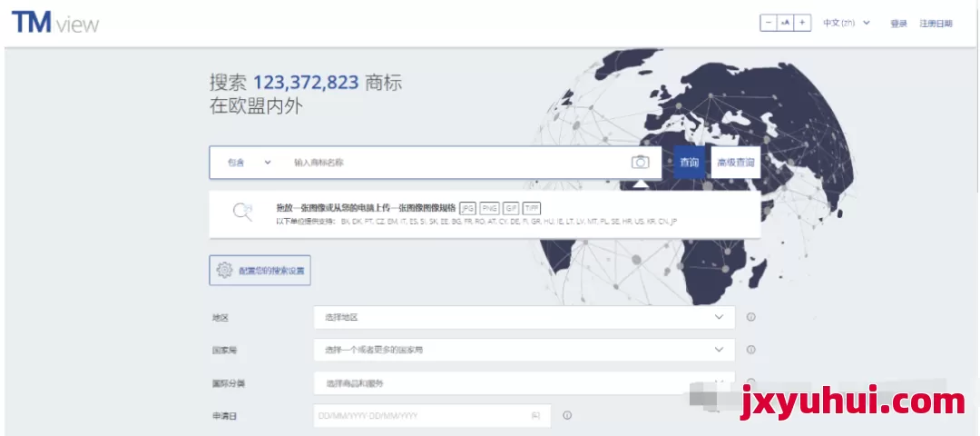
Task: Click the info icon beside 地区 row
Action: (x=750, y=317)
